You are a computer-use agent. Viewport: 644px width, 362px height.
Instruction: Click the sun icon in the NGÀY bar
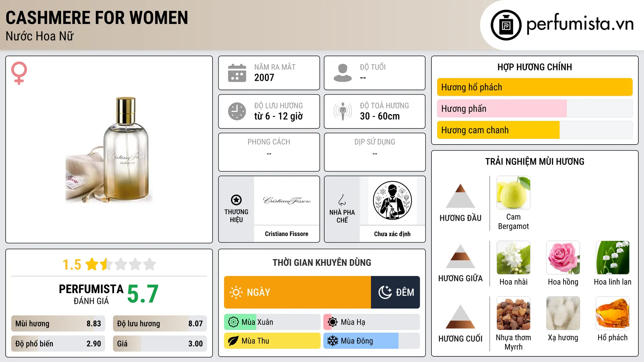tap(236, 292)
